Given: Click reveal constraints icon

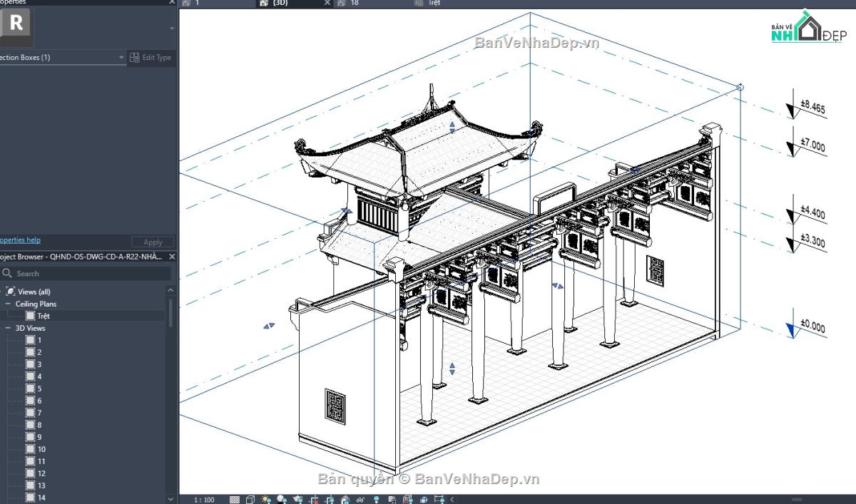Looking at the screenshot, I should (439, 500).
